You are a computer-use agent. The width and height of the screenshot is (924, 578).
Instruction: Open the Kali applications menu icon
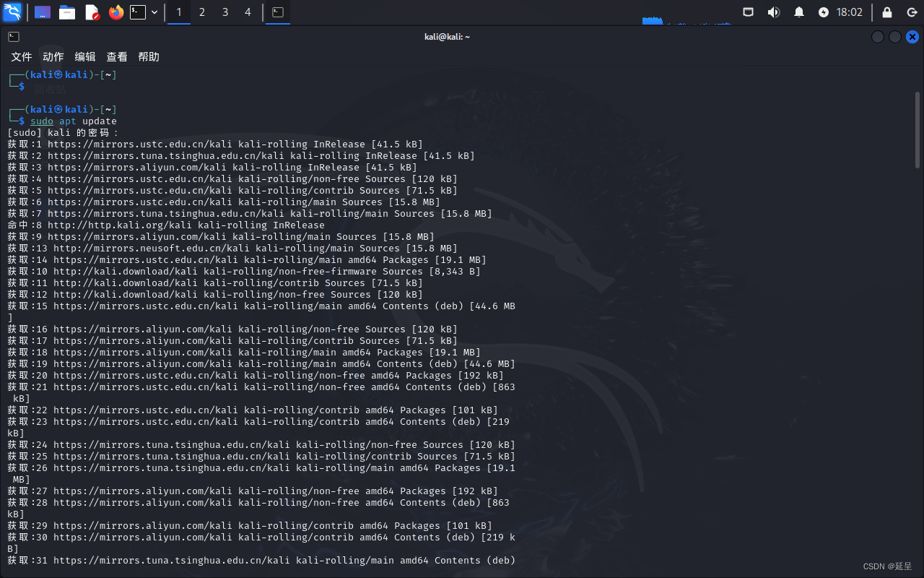pos(12,12)
